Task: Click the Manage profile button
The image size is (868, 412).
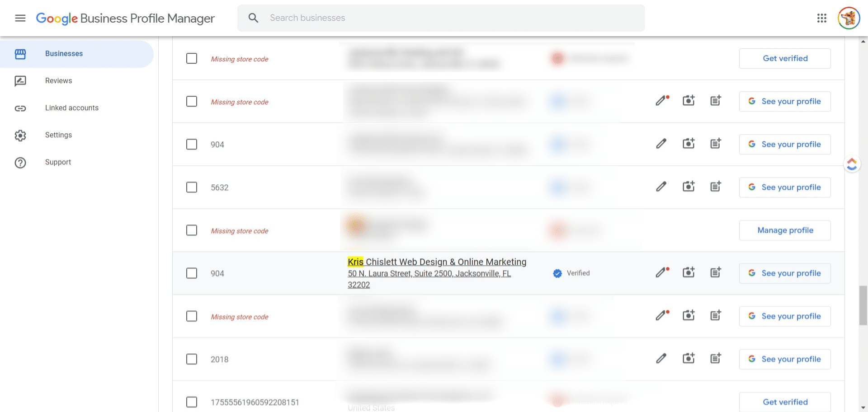Action: (x=785, y=230)
